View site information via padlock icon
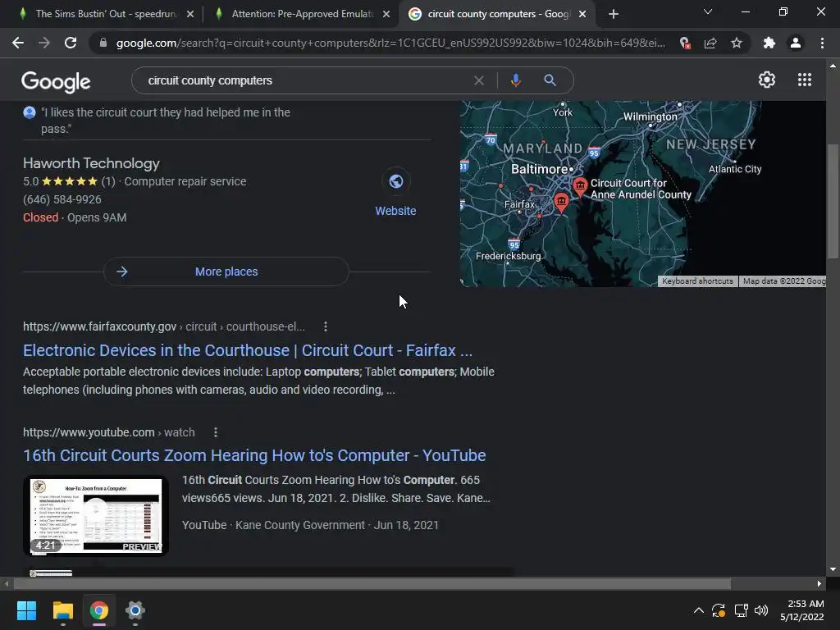Image resolution: width=840 pixels, height=630 pixels. click(x=103, y=43)
